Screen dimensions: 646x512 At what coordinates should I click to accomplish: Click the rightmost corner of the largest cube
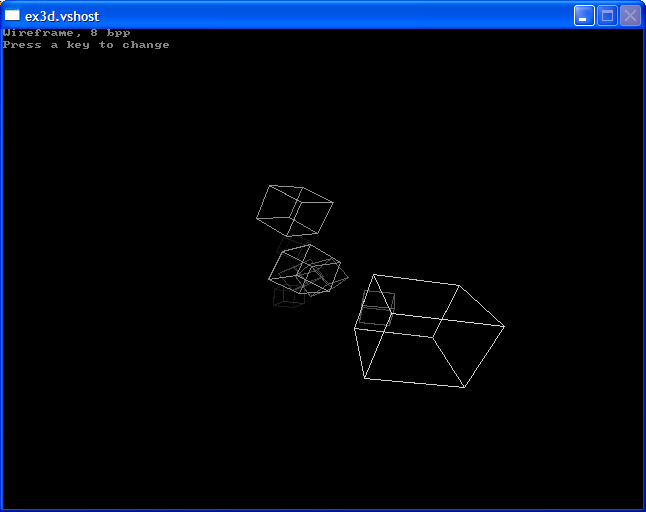tap(504, 326)
